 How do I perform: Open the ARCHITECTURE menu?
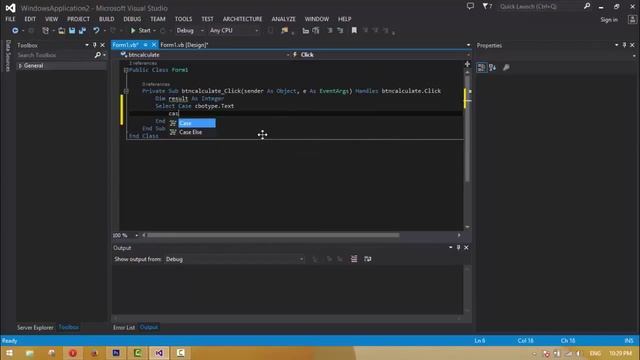[x=242, y=19]
